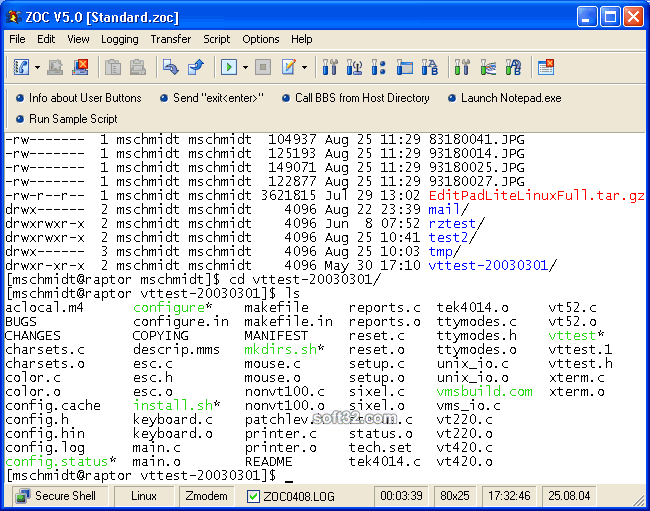The height and width of the screenshot is (511, 650).
Task: Click the stop script square icon
Action: coord(262,67)
